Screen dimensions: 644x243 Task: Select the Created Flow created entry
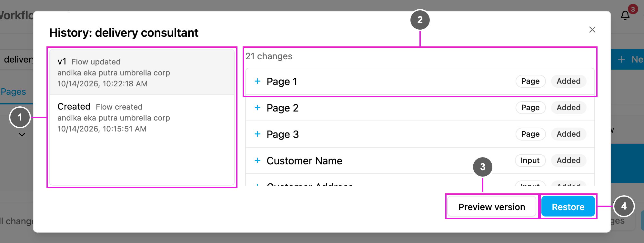(142, 117)
